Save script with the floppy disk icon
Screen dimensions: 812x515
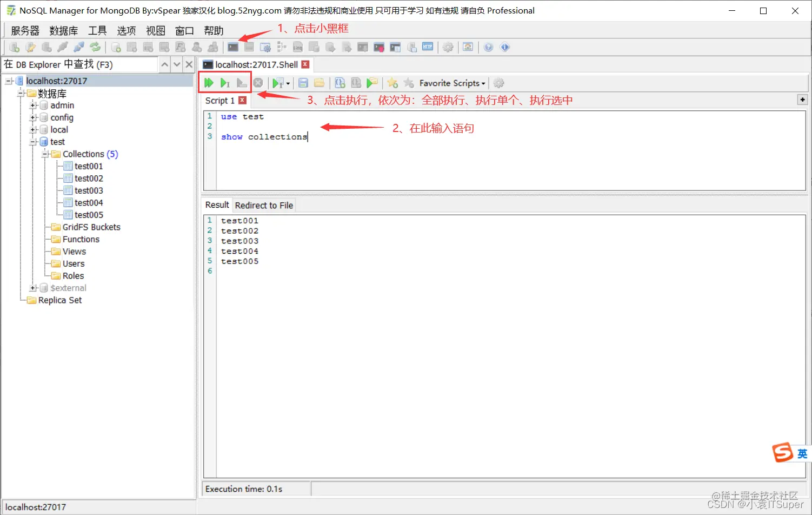coord(303,83)
